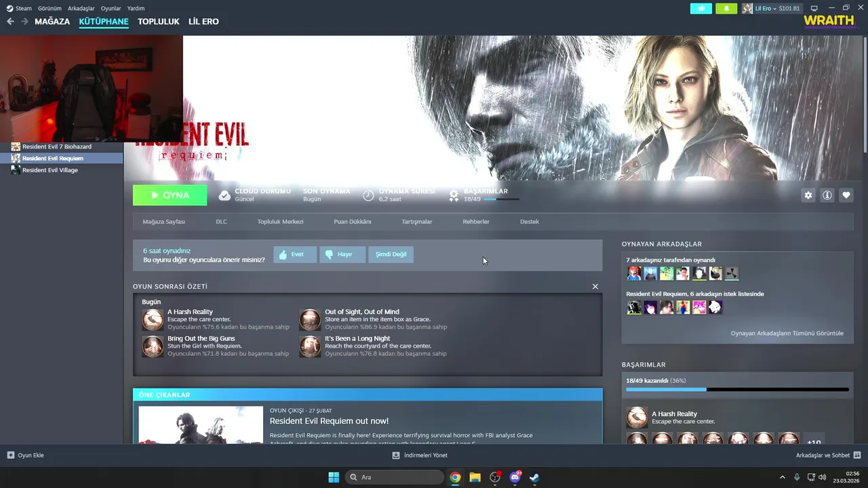The height and width of the screenshot is (488, 868).
Task: Open Topluluk Merkezi link
Action: tap(280, 222)
